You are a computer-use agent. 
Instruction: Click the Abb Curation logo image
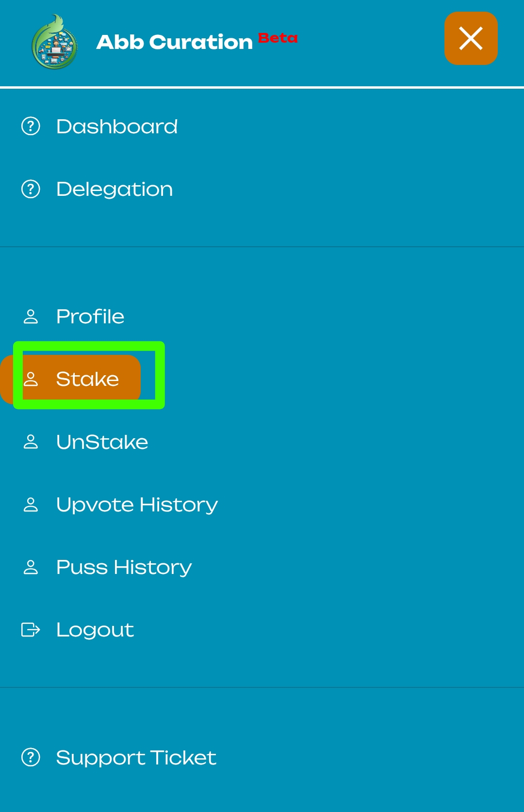click(x=55, y=42)
